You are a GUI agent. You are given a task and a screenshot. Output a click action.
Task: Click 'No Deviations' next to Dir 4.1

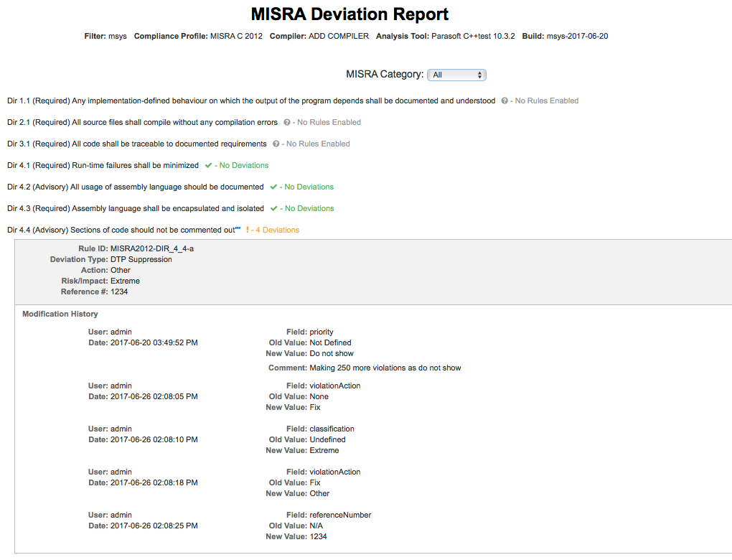(244, 165)
